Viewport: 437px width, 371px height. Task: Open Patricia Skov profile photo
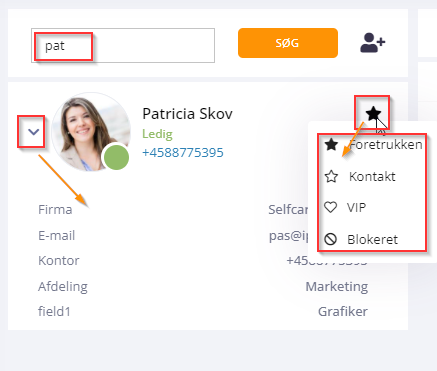point(91,132)
